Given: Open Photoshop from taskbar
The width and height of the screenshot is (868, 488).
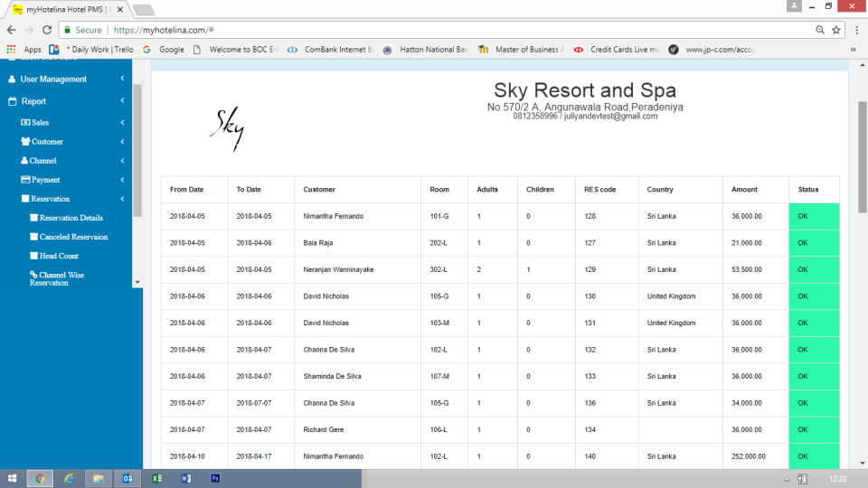Looking at the screenshot, I should 215,479.
